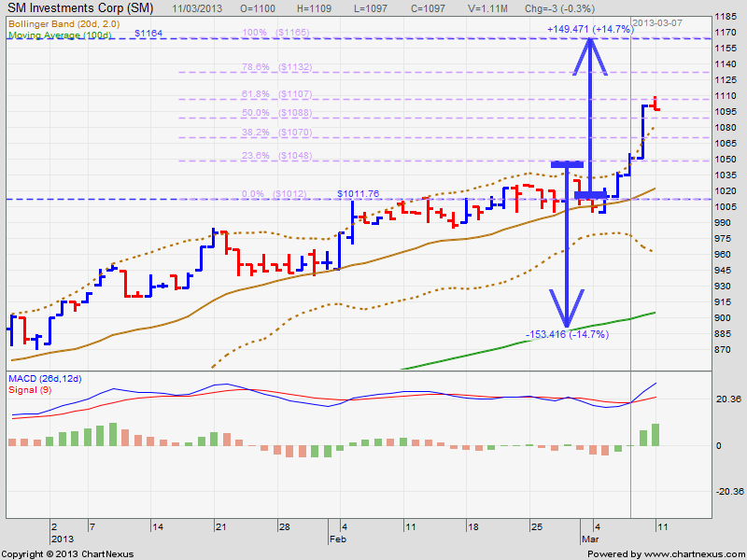Click the V=1.11M volume value

(486, 8)
